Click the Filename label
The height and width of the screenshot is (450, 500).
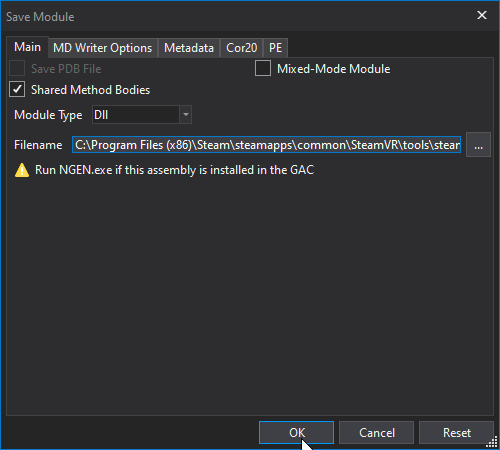38,145
